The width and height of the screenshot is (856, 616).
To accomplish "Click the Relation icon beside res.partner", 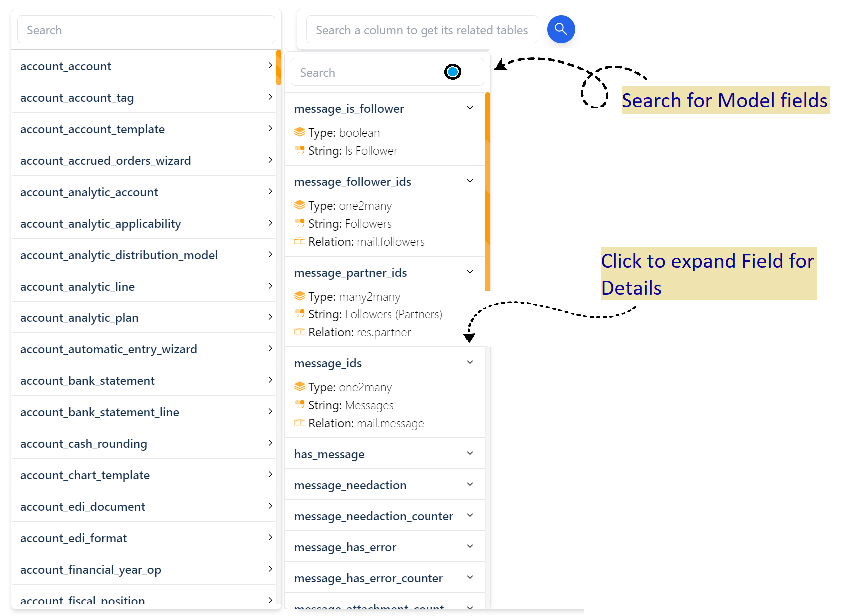I will [300, 332].
